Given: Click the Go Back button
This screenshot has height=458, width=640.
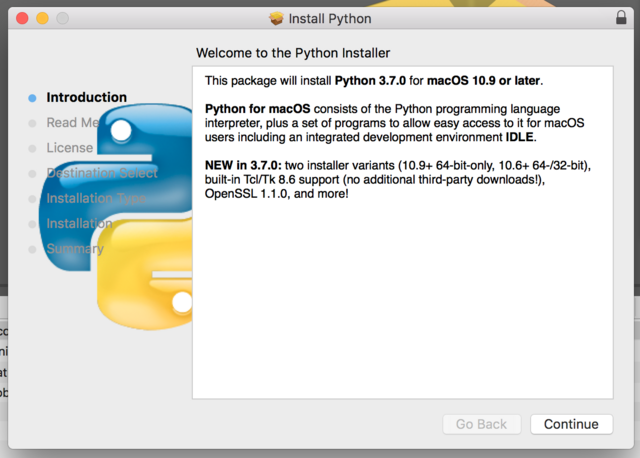Looking at the screenshot, I should (x=482, y=424).
